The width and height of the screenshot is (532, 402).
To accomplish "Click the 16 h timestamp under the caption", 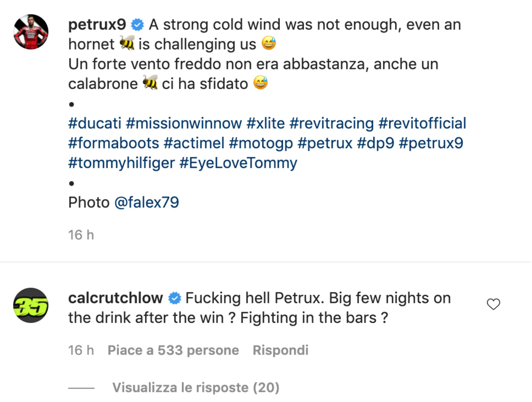I will point(81,235).
